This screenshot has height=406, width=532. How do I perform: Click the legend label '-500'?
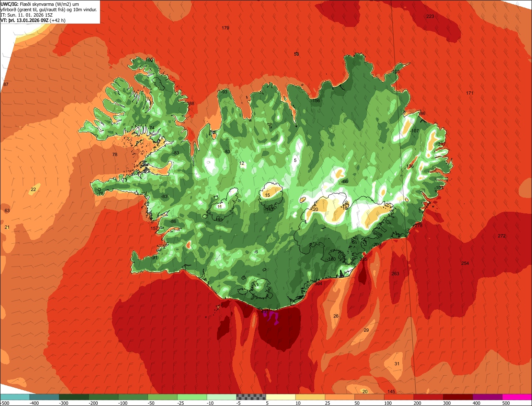(x=5, y=403)
